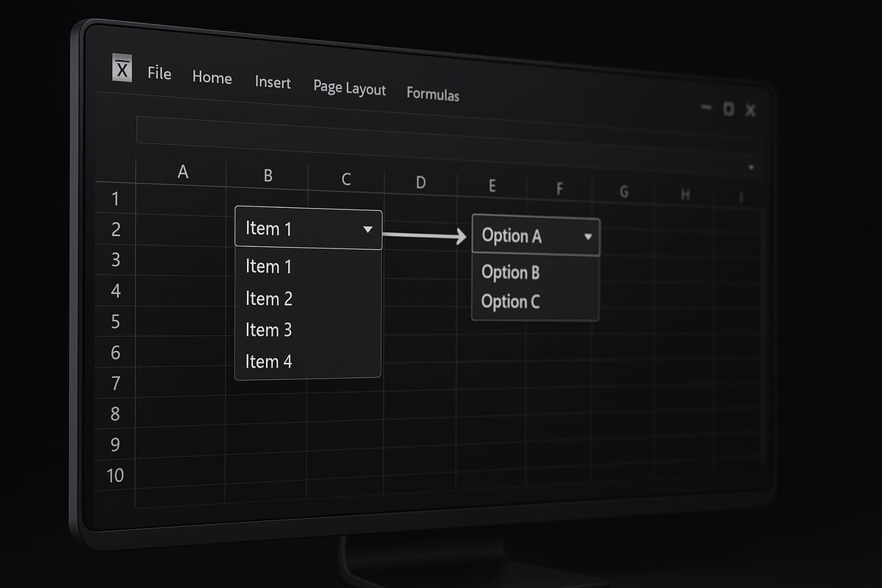
Task: Expand the Item 1 dropdown arrow
Action: click(x=368, y=229)
